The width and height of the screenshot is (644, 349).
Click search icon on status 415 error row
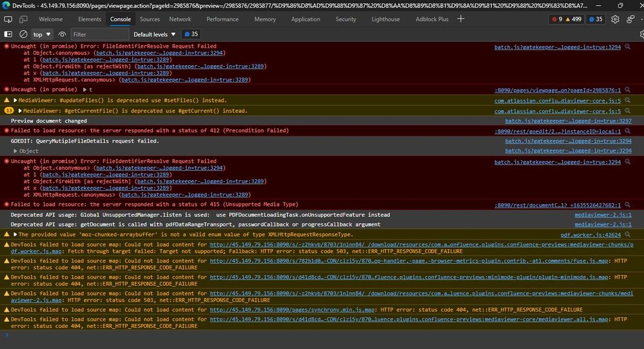(628, 204)
